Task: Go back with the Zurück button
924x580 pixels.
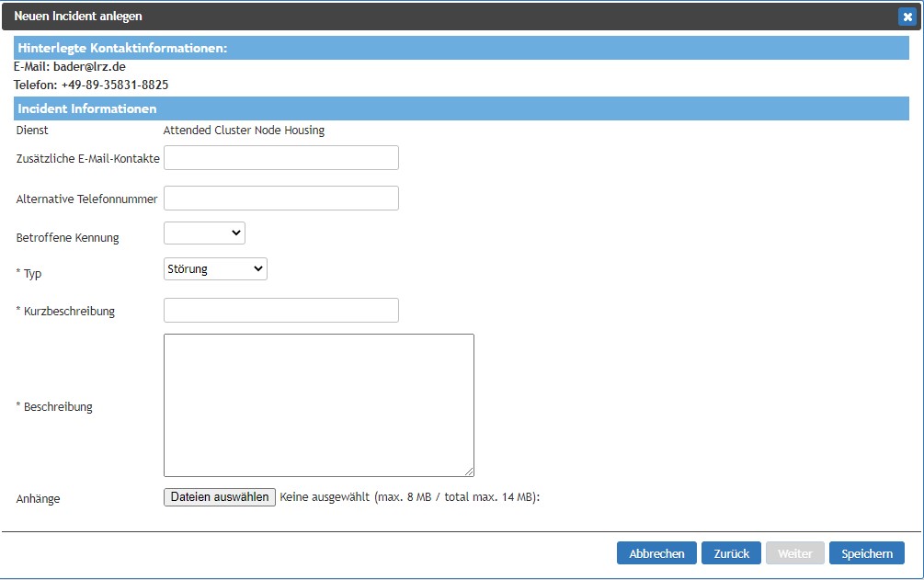Action: [x=731, y=553]
